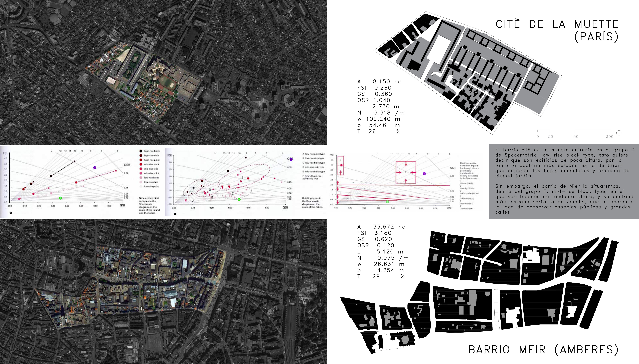
Task: Click the 'w 109.240 m' value
Action: (x=379, y=119)
